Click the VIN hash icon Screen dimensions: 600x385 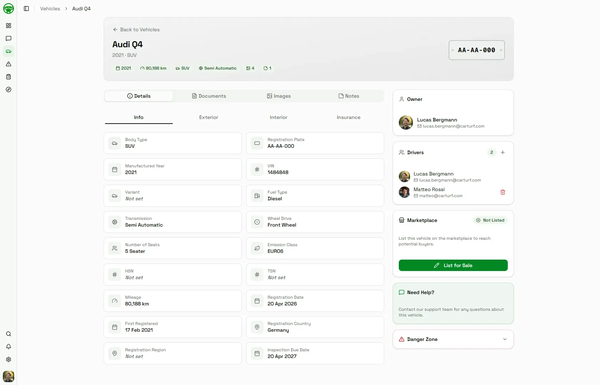point(257,170)
